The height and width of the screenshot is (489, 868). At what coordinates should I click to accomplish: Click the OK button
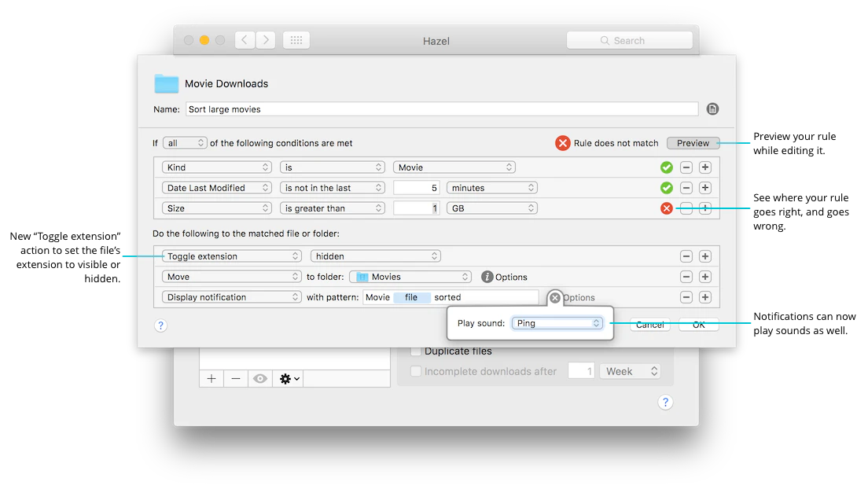[699, 325]
